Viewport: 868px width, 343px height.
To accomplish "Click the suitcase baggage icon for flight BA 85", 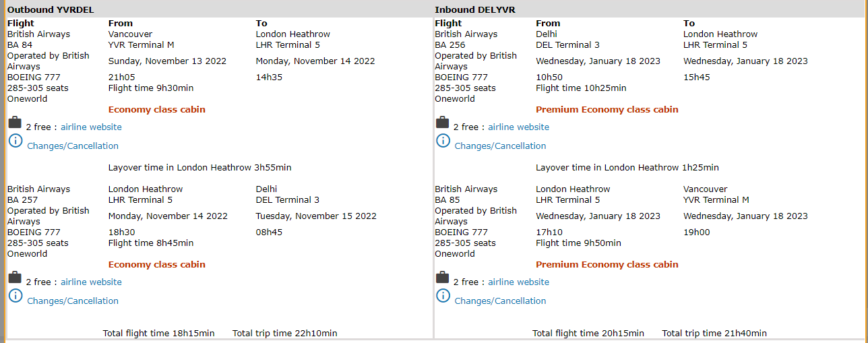I will (442, 278).
